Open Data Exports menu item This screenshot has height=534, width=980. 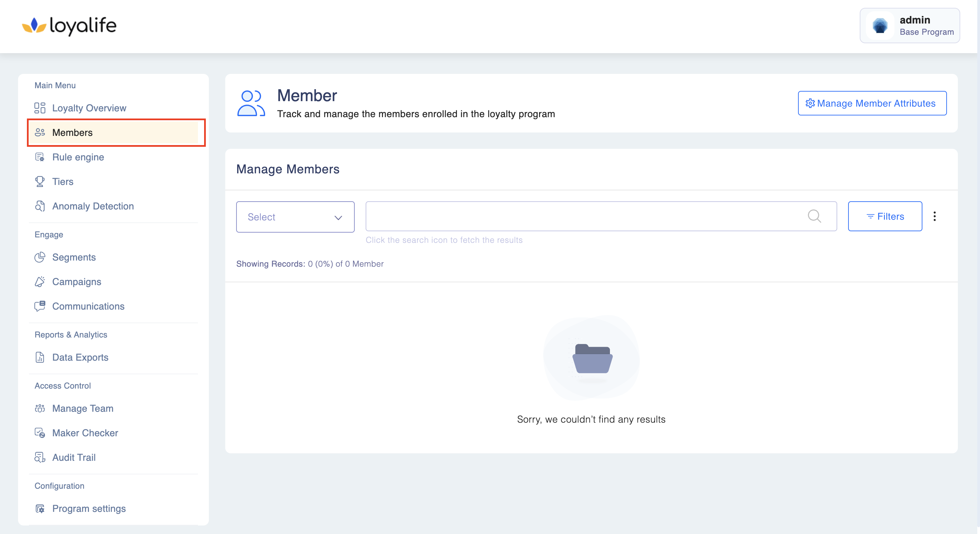(x=80, y=357)
